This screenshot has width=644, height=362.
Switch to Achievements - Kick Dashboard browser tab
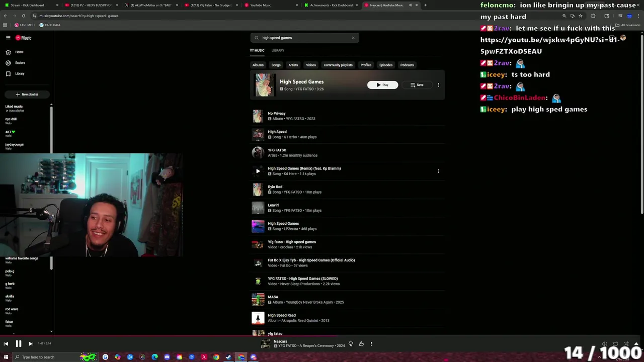[331, 5]
